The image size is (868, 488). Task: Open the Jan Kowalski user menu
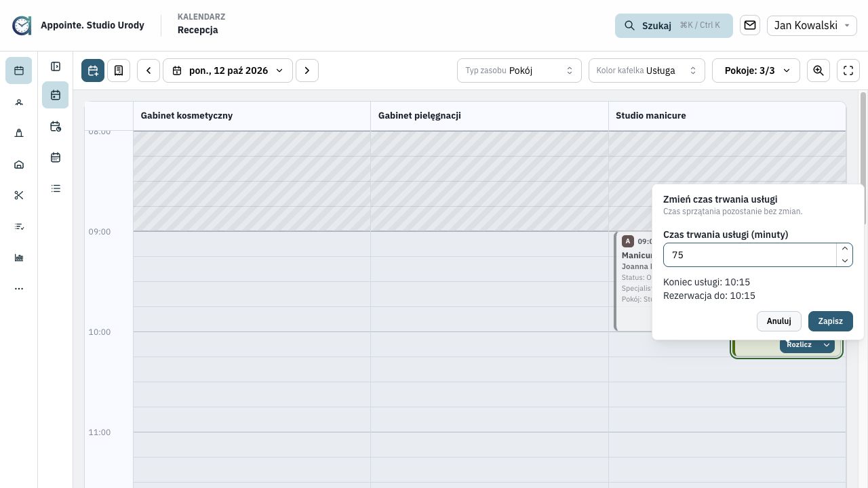812,25
